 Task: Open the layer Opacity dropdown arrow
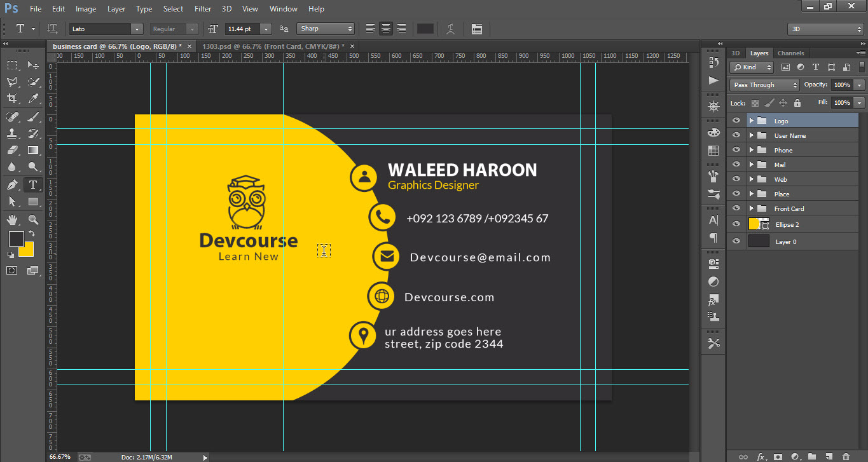tap(860, 85)
